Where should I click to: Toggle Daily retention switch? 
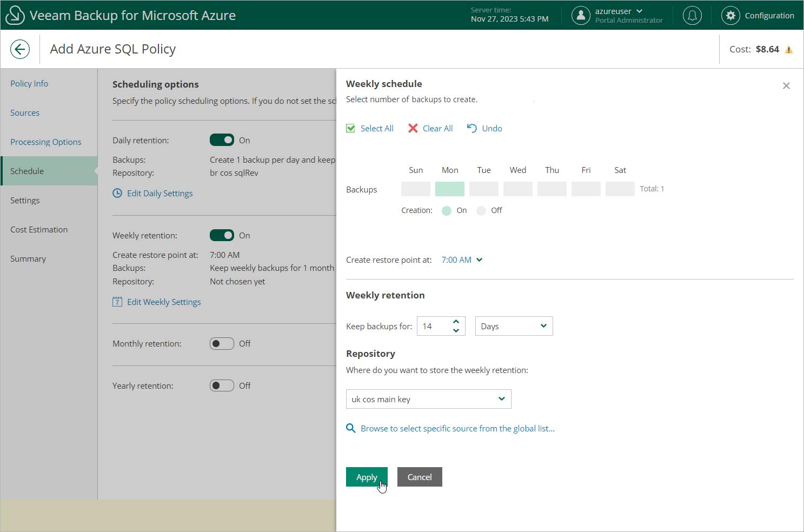(222, 140)
